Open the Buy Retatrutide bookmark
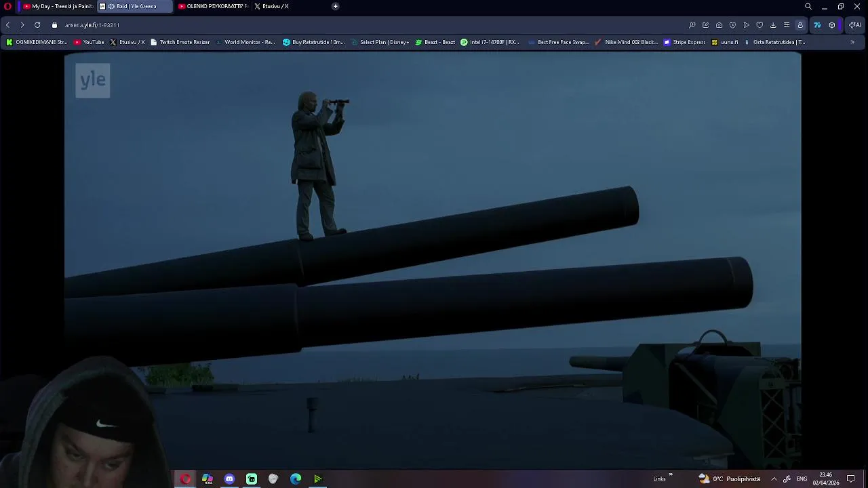 [314, 42]
